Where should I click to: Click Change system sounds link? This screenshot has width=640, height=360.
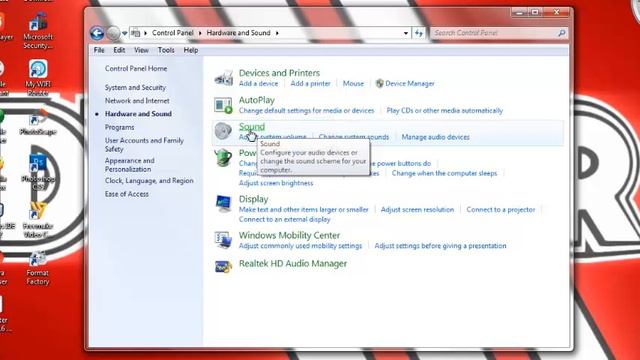click(353, 137)
